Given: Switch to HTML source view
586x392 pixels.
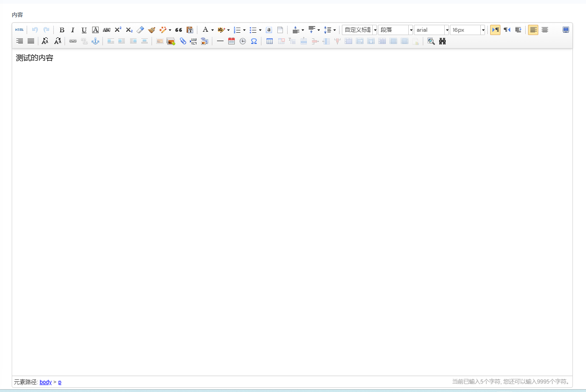Looking at the screenshot, I should pyautogui.click(x=19, y=30).
